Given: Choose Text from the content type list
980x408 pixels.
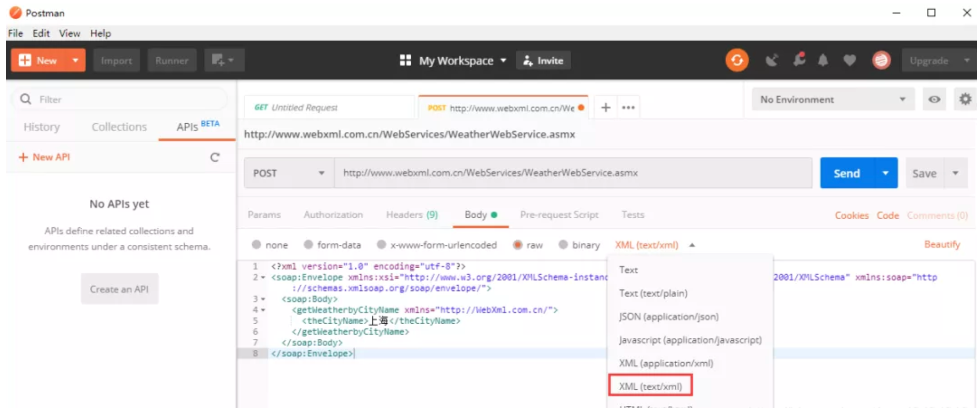Looking at the screenshot, I should (690, 270).
